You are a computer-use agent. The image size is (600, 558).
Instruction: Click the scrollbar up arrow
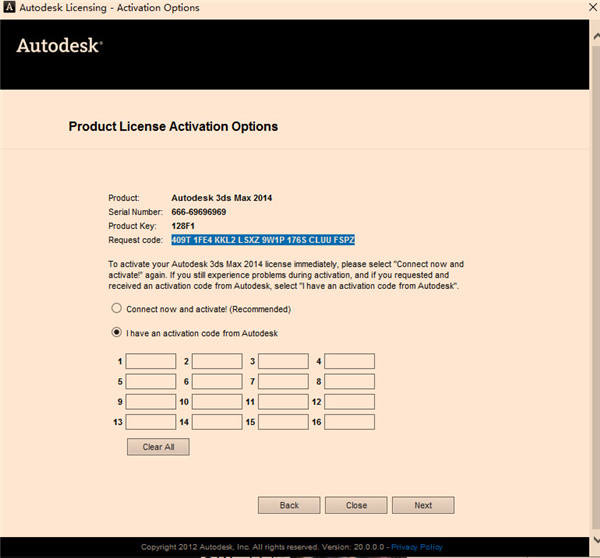pos(596,37)
